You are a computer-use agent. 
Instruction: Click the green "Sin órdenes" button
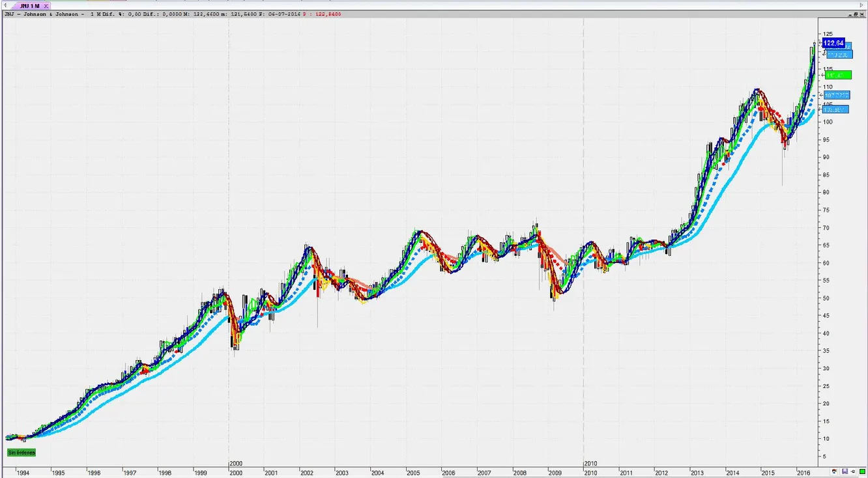tap(21, 452)
